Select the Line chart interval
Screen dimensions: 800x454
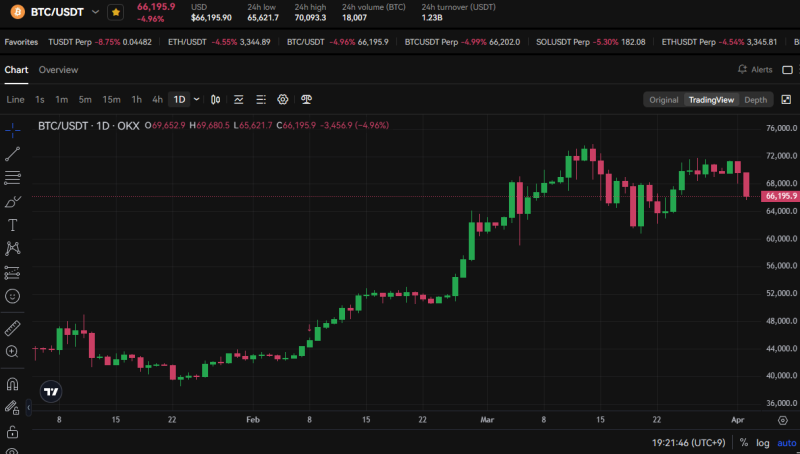[15, 99]
